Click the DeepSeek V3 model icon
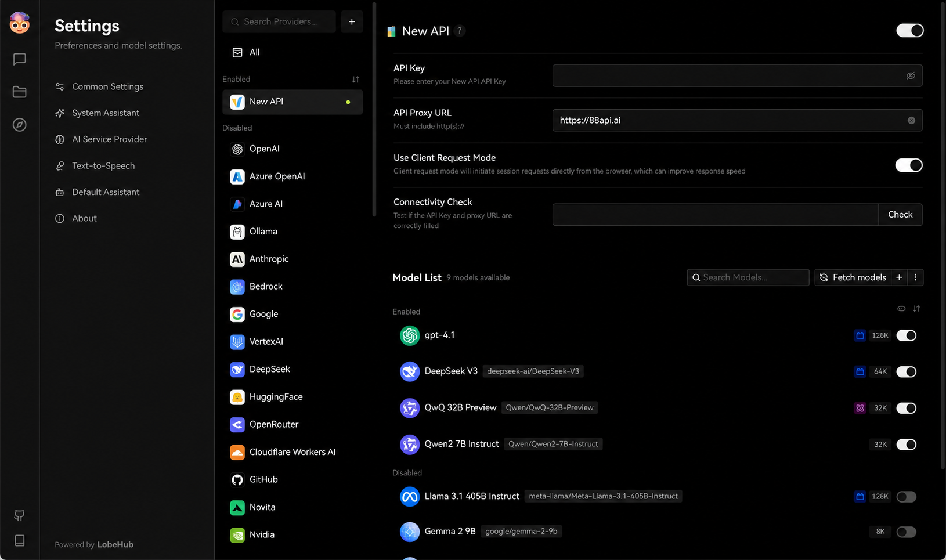 coord(410,371)
